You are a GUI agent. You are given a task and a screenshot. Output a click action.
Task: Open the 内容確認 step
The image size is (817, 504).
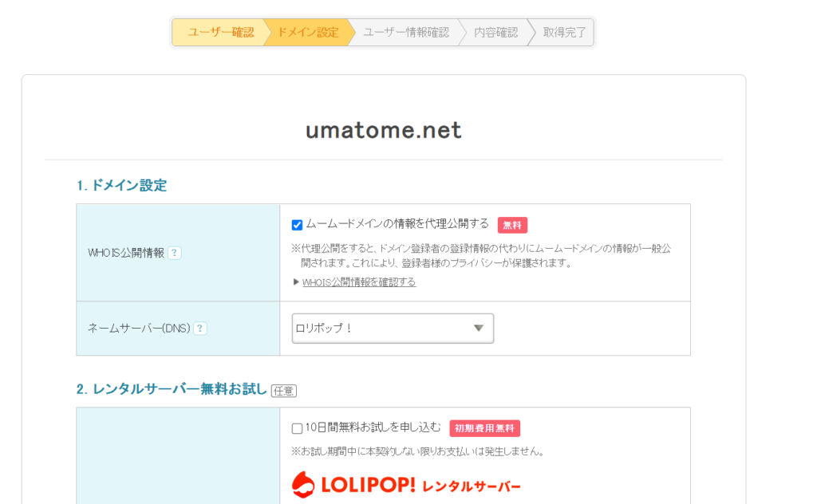pos(495,33)
